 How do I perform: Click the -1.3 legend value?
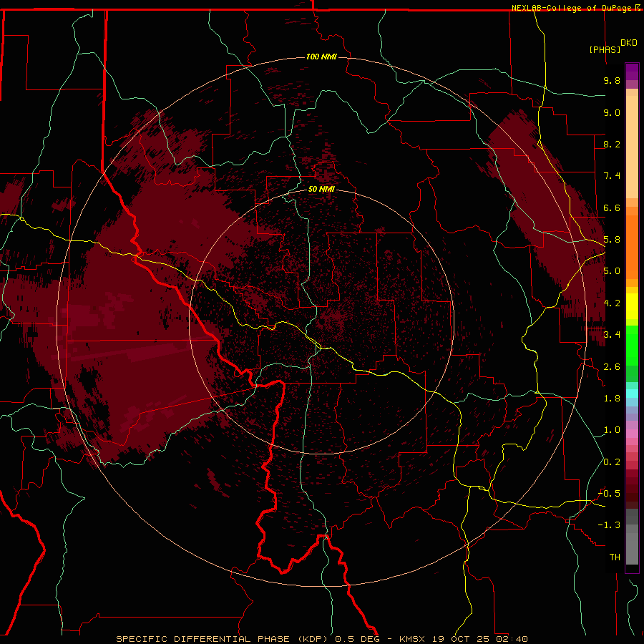coord(609,525)
